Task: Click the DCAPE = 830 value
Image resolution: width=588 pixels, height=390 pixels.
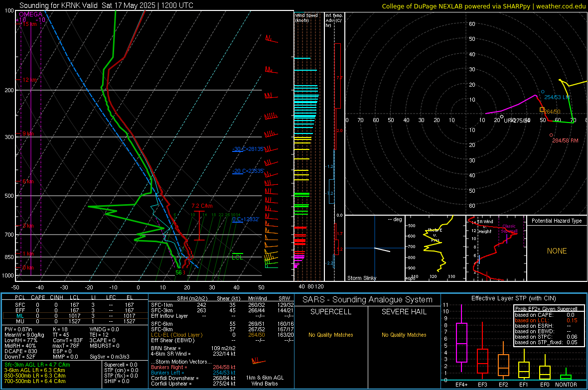Action: [x=20, y=351]
